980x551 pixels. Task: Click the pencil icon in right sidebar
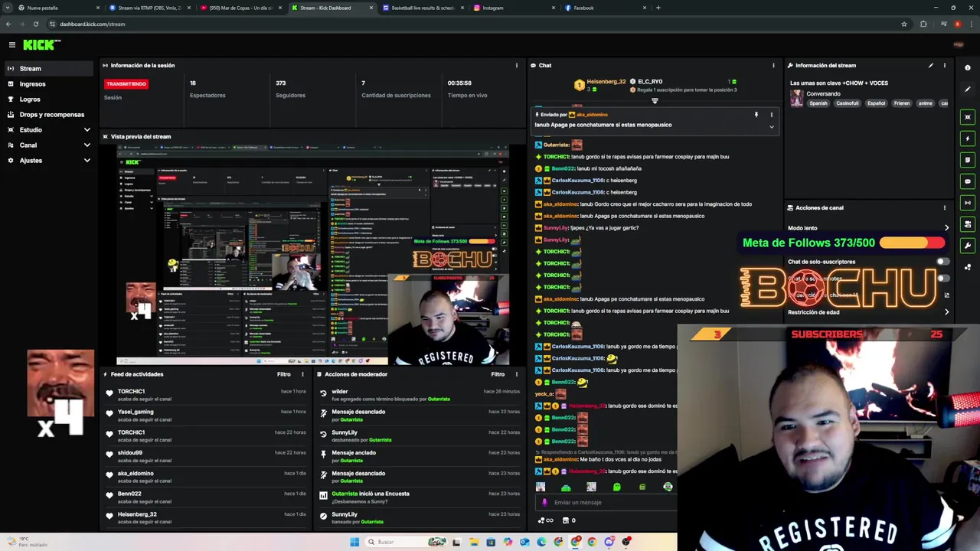coord(968,90)
